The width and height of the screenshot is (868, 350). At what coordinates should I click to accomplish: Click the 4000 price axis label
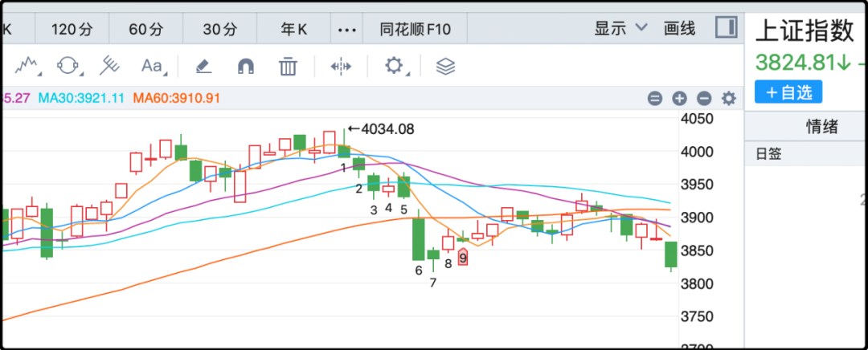[698, 151]
